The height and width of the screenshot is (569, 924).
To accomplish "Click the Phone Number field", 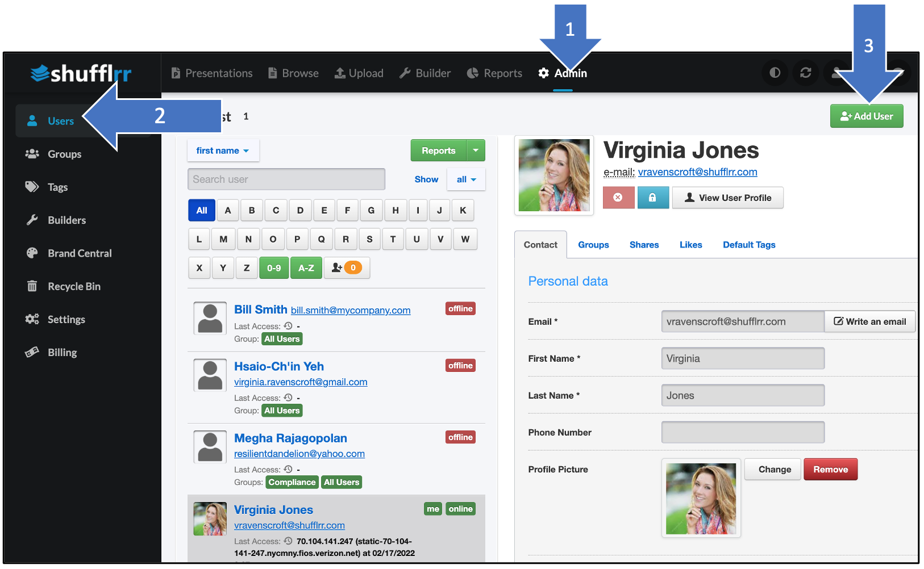I will point(743,432).
